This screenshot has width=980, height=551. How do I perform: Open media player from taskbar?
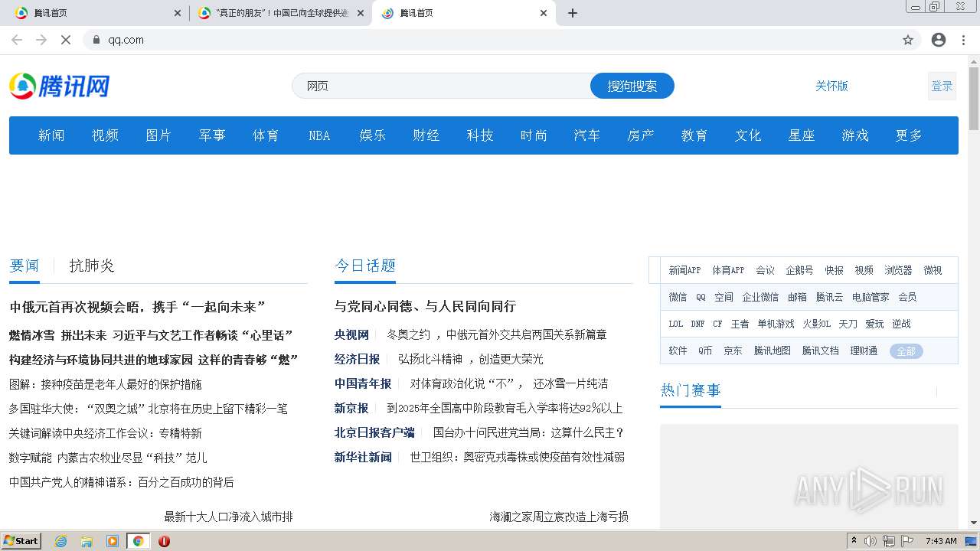tap(113, 541)
